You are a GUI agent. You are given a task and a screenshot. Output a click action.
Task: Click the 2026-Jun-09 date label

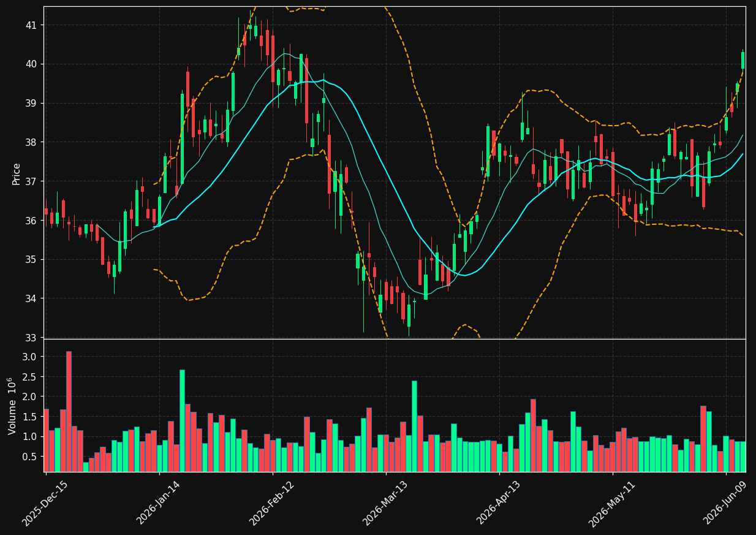pyautogui.click(x=725, y=503)
